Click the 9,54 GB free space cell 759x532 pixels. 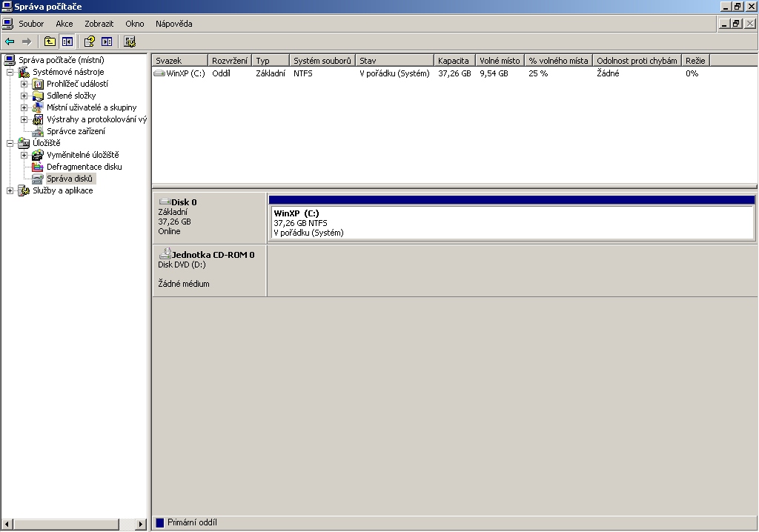pyautogui.click(x=494, y=73)
